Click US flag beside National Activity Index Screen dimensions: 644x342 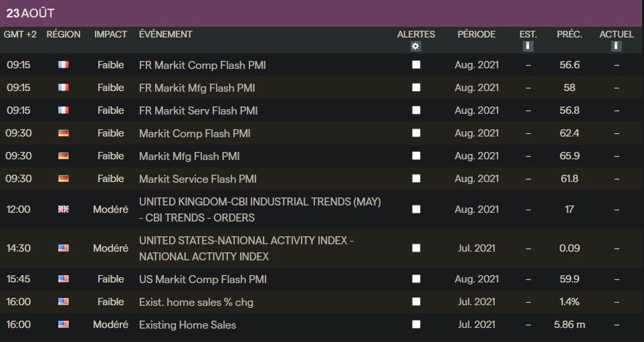tap(64, 248)
